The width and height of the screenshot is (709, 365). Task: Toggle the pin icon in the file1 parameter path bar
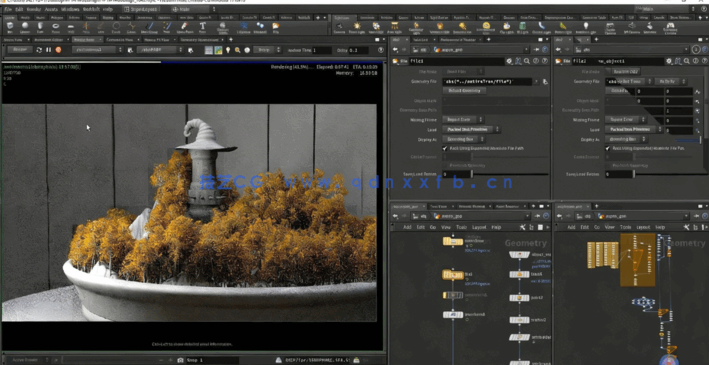point(537,50)
